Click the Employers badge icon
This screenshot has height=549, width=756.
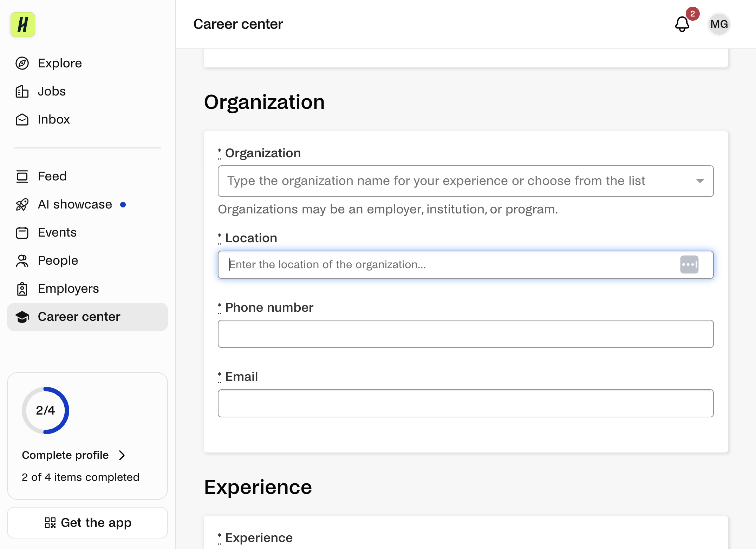(22, 289)
